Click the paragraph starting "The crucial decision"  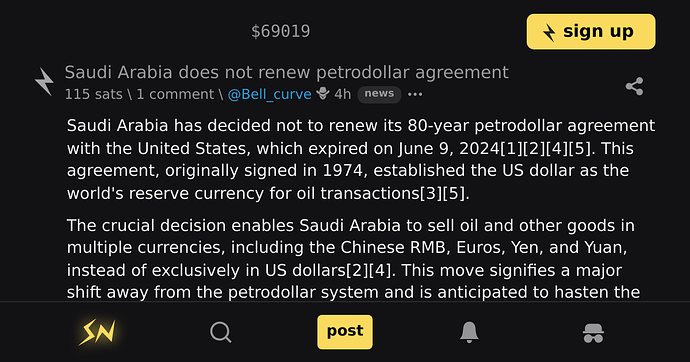point(353,259)
